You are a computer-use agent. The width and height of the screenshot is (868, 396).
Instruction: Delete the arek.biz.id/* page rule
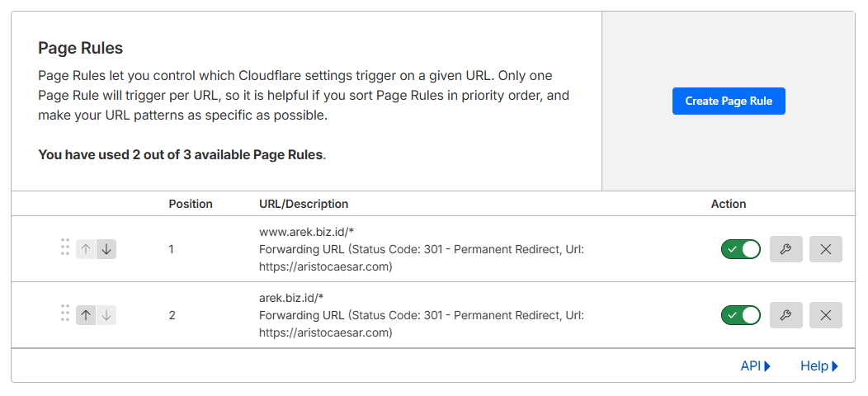825,315
